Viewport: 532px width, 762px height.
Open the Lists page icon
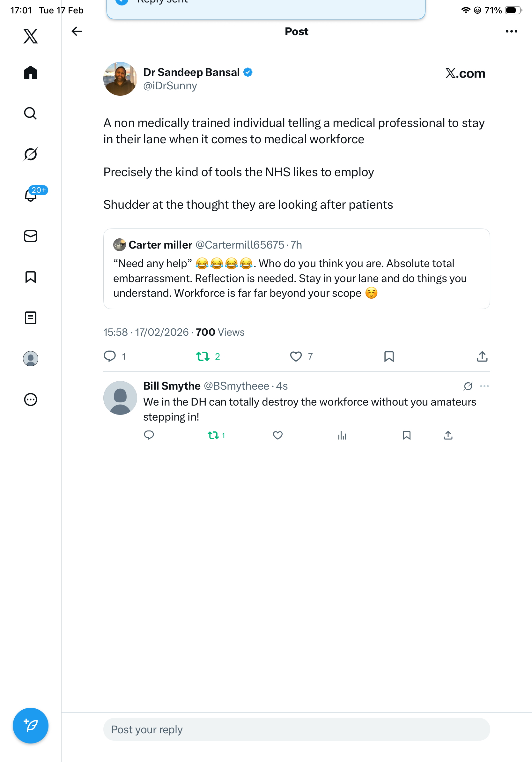(x=31, y=318)
